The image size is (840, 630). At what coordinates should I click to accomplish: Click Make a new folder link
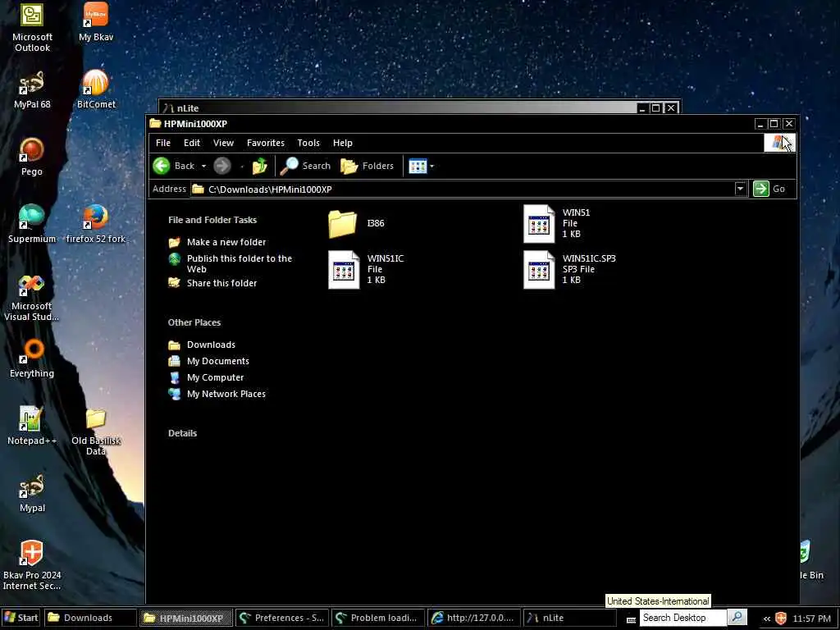point(217,242)
